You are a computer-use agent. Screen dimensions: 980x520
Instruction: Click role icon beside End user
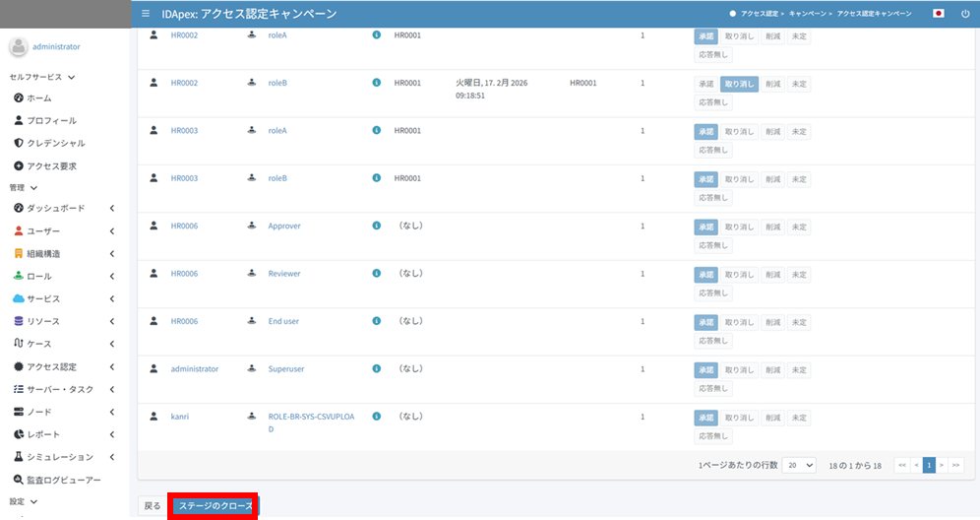tap(251, 320)
